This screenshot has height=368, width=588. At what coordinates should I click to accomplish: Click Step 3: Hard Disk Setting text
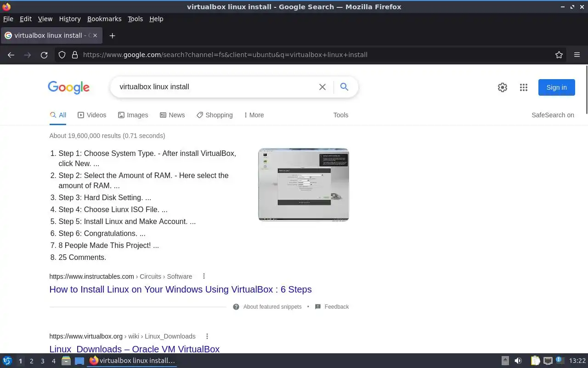click(x=105, y=197)
